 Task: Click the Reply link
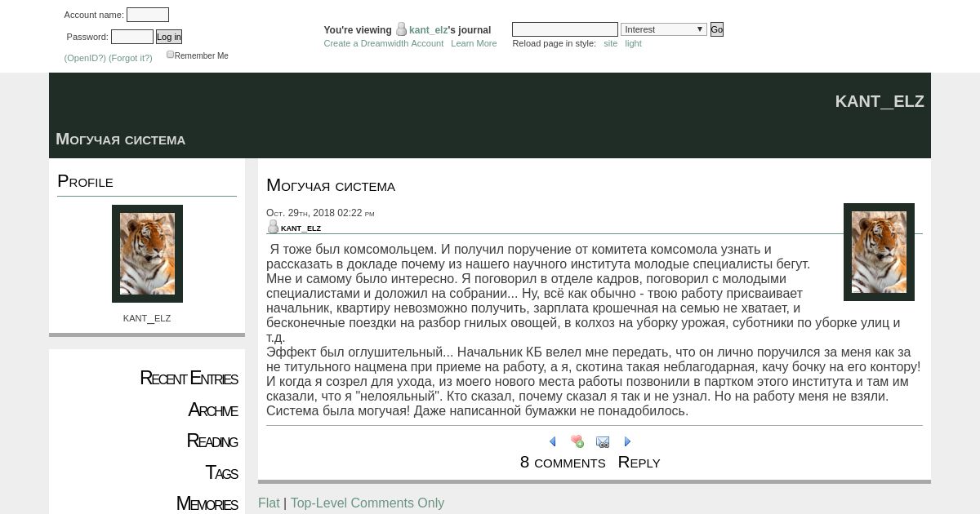pos(639,463)
